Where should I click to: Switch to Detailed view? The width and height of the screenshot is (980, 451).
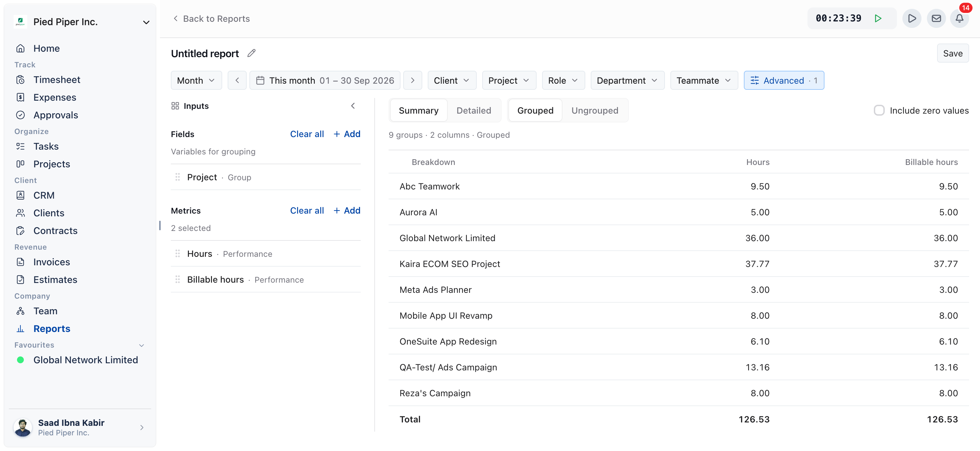pos(474,110)
